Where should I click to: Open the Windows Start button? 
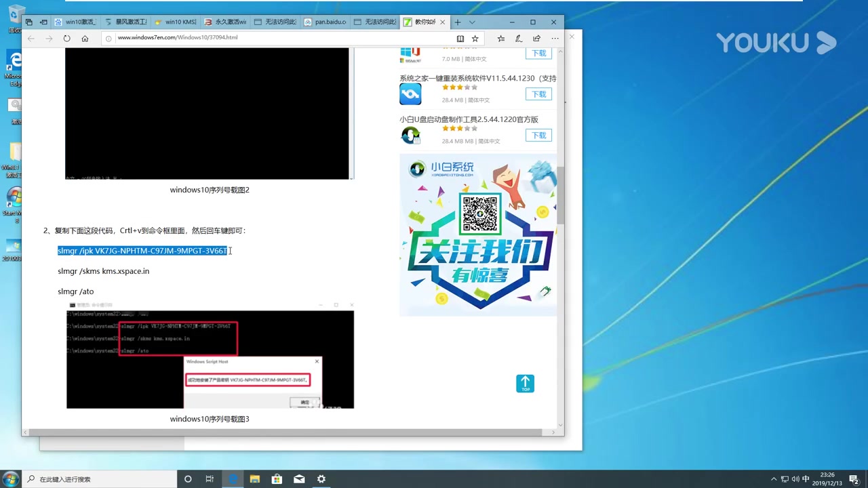pyautogui.click(x=9, y=479)
